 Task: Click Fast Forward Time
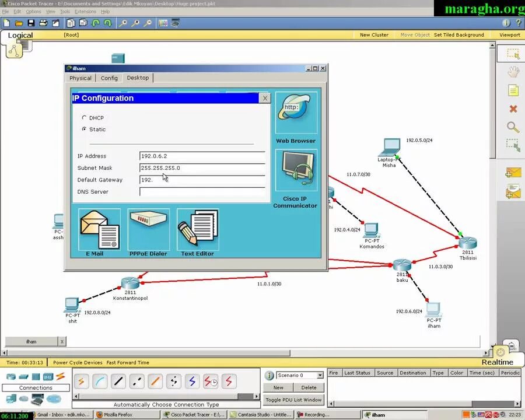[128, 362]
